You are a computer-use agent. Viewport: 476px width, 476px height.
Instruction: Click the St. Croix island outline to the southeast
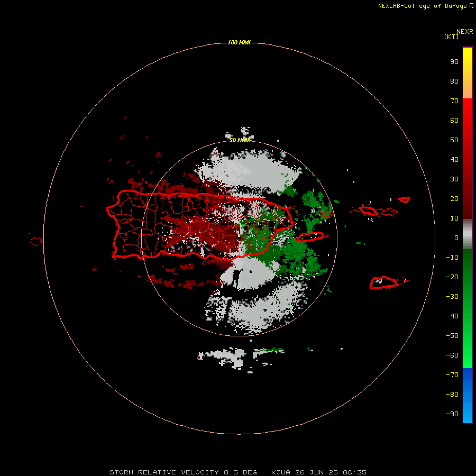coord(384,283)
